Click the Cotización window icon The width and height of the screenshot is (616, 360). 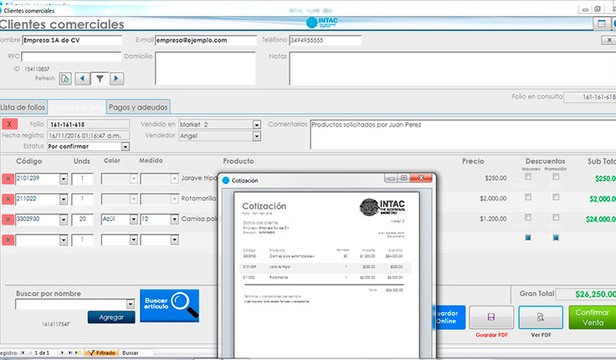pyautogui.click(x=226, y=180)
